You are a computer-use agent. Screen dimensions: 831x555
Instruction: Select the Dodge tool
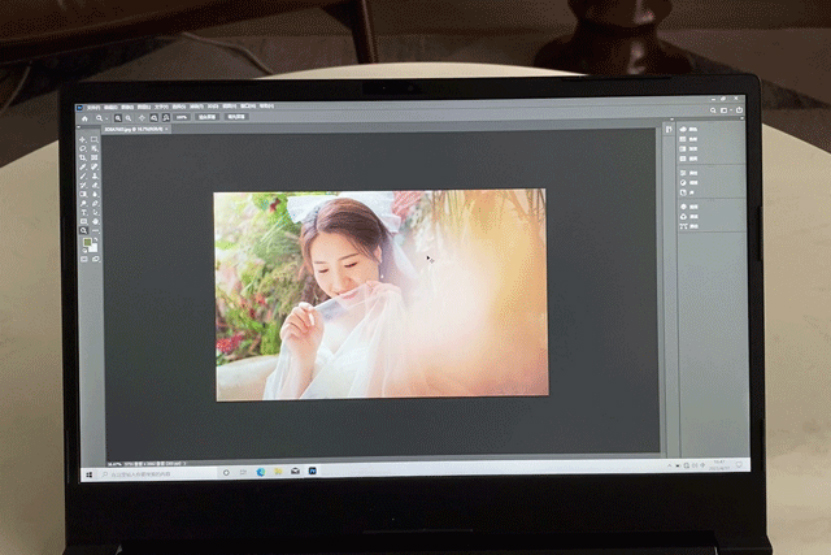pyautogui.click(x=83, y=203)
